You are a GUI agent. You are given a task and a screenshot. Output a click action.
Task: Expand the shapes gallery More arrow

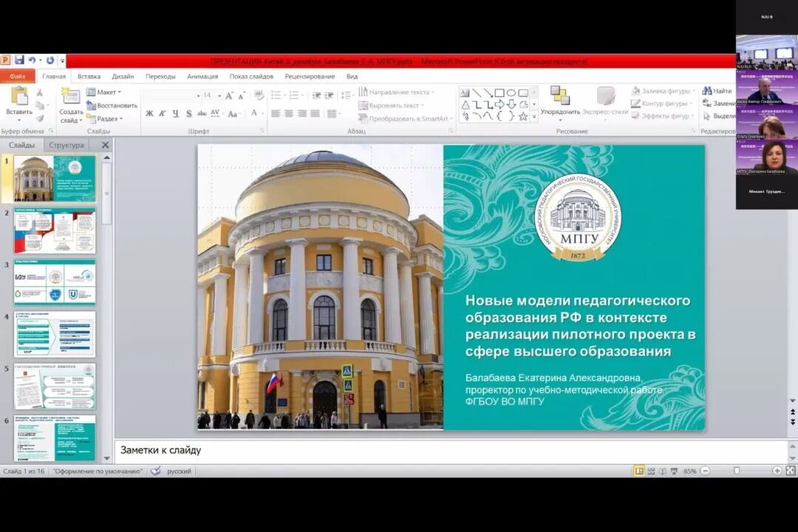(534, 117)
